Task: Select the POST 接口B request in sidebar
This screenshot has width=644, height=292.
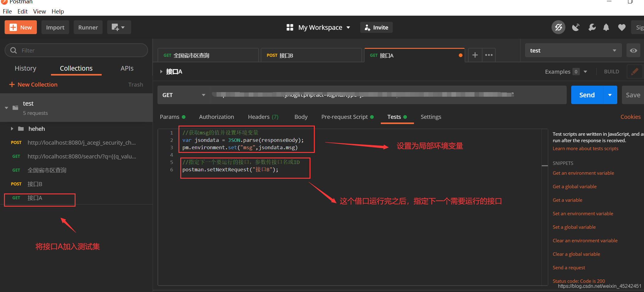Action: 76,184
